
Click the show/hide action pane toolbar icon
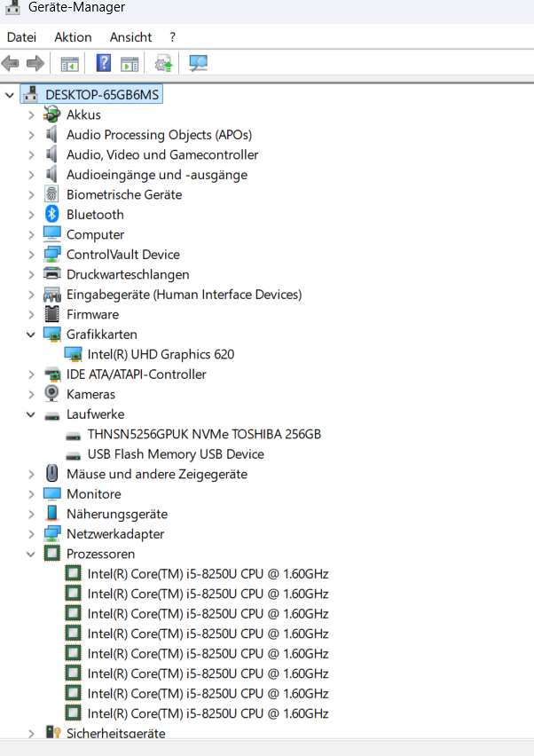click(x=130, y=64)
